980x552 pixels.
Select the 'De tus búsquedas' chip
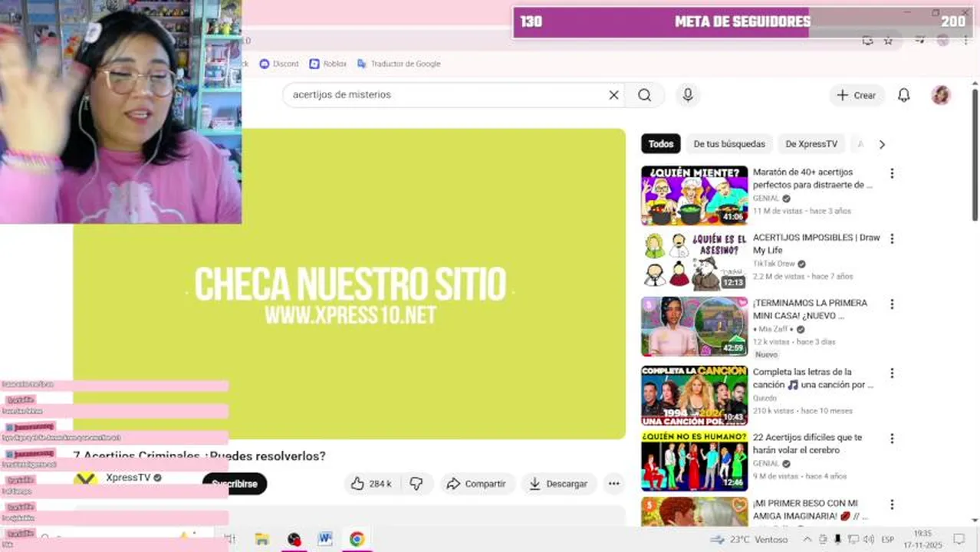point(729,144)
